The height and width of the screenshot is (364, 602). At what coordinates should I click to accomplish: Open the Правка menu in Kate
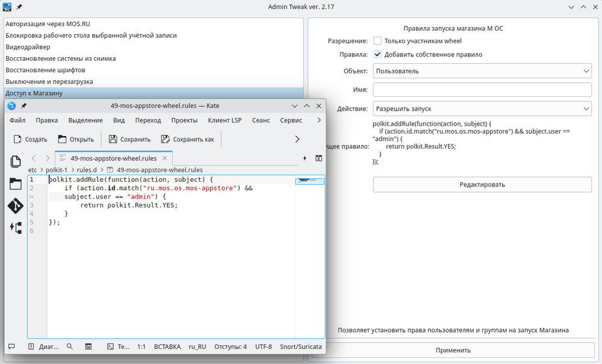pos(46,120)
